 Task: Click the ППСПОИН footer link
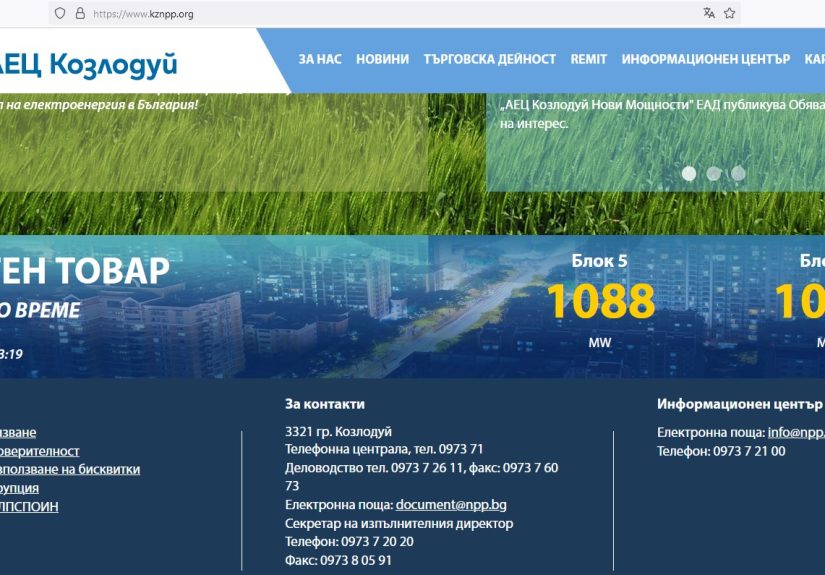[28, 507]
